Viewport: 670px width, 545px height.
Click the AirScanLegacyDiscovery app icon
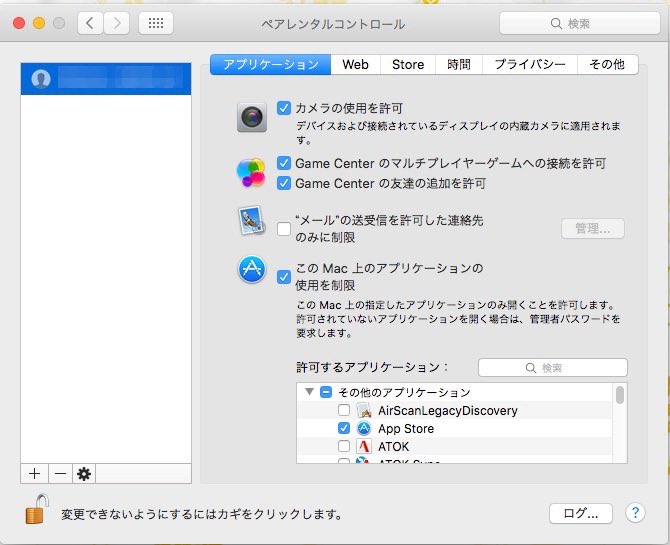click(364, 410)
